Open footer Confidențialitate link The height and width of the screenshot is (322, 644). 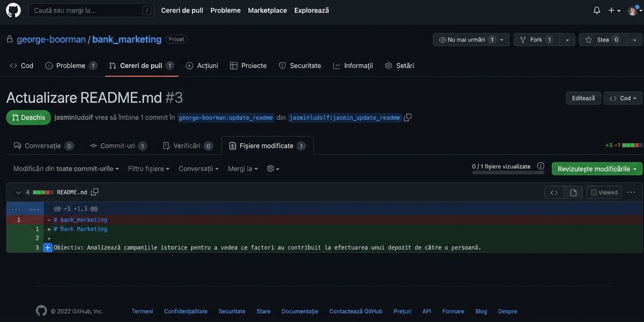point(186,311)
